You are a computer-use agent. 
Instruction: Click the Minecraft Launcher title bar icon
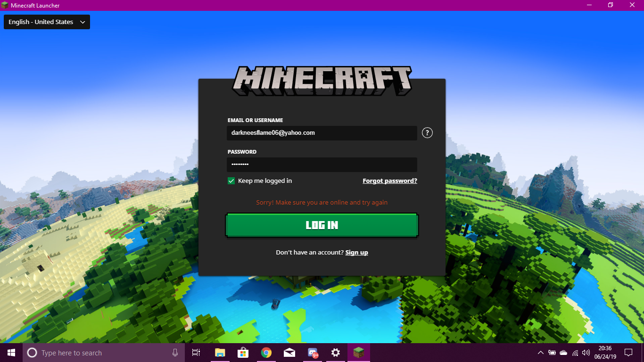pos(5,5)
